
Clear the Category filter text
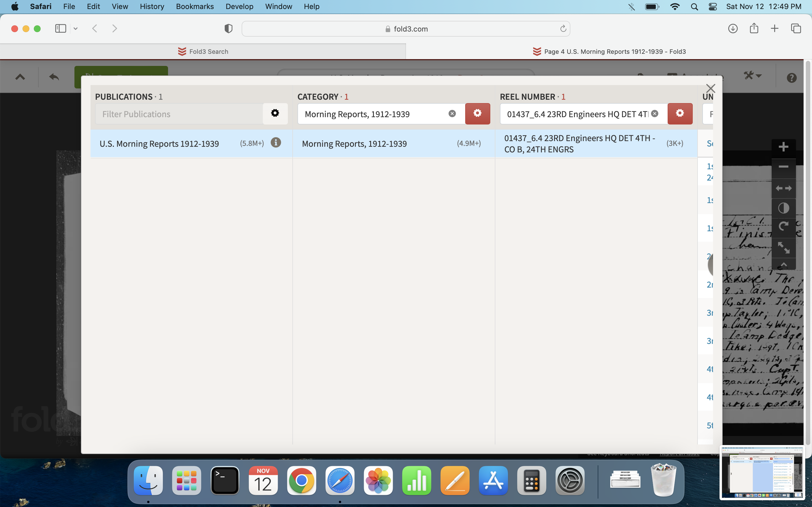tap(452, 114)
